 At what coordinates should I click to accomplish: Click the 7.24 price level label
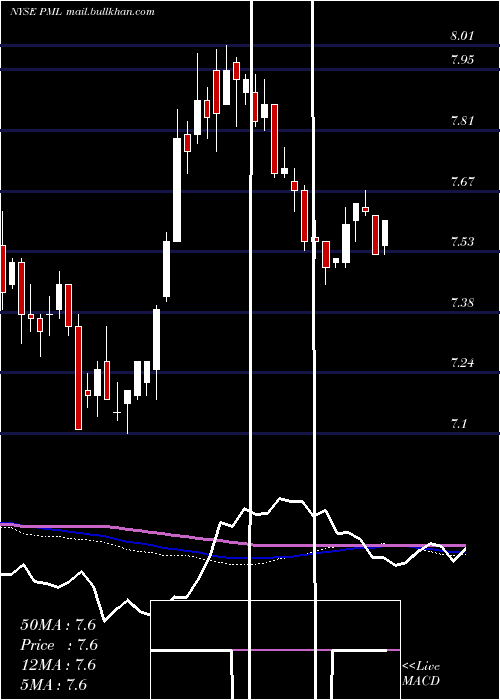(462, 363)
